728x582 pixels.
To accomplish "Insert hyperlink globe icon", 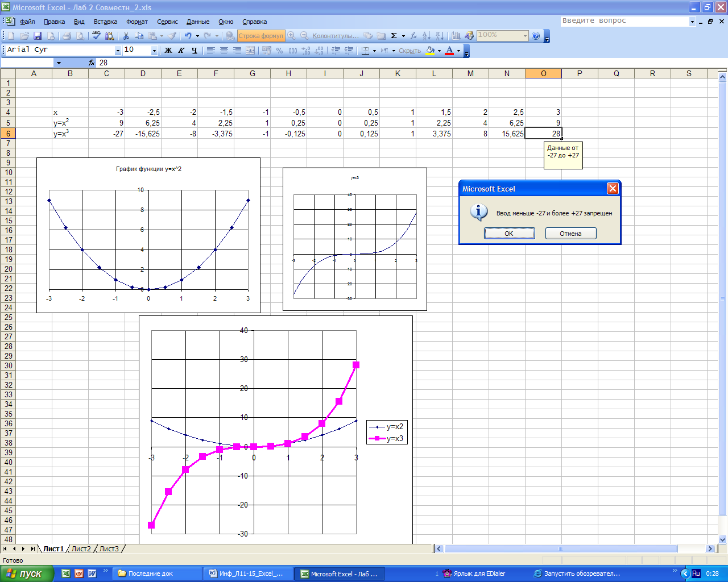I will coord(230,36).
